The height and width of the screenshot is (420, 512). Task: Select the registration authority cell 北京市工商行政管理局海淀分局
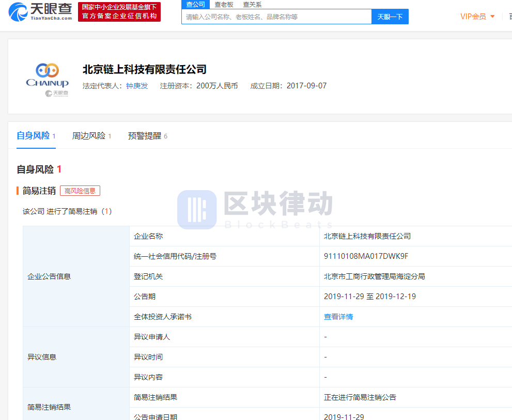pyautogui.click(x=374, y=276)
